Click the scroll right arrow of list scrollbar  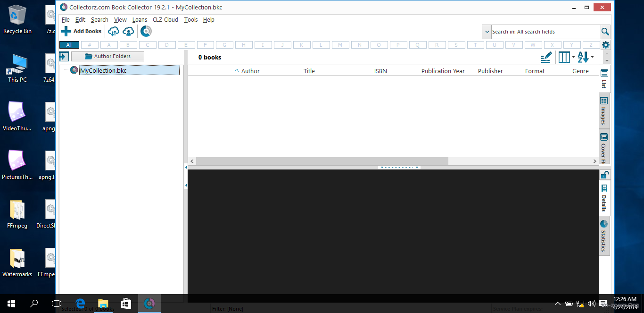[594, 161]
